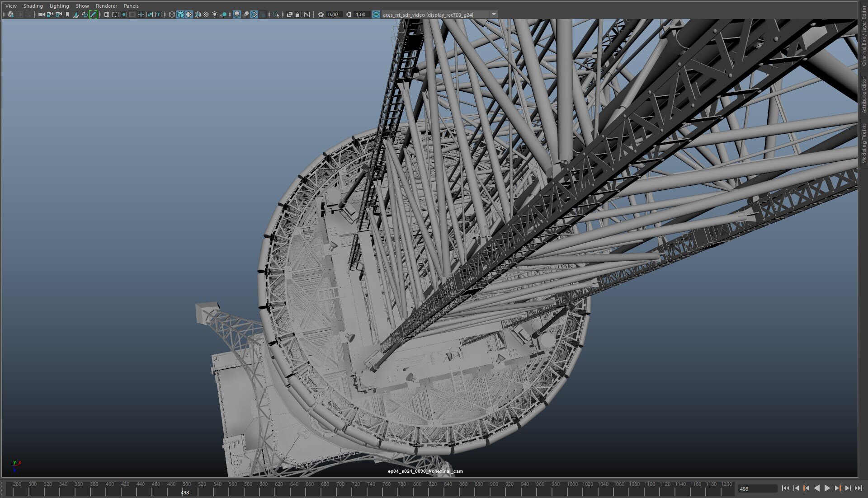Open the Renderer menu

point(106,6)
